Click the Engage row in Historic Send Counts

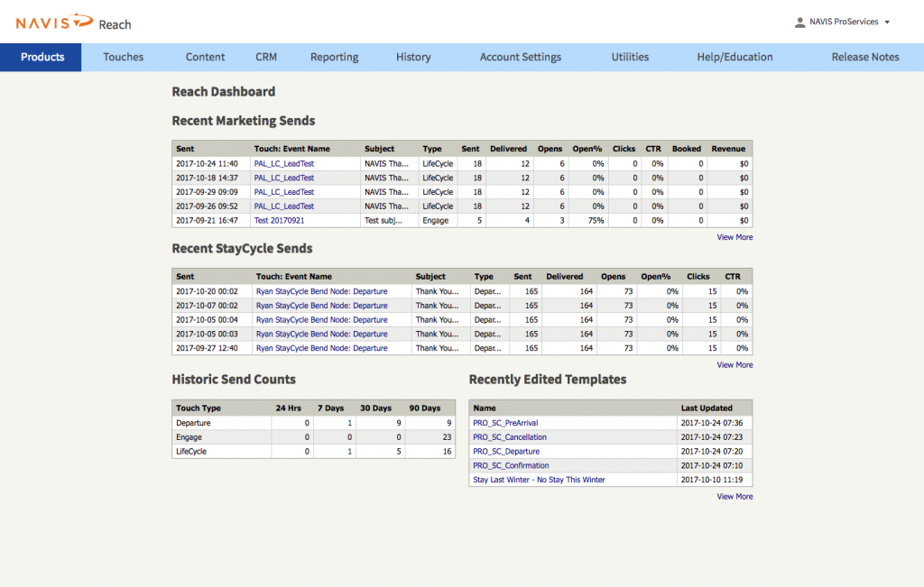pyautogui.click(x=313, y=436)
